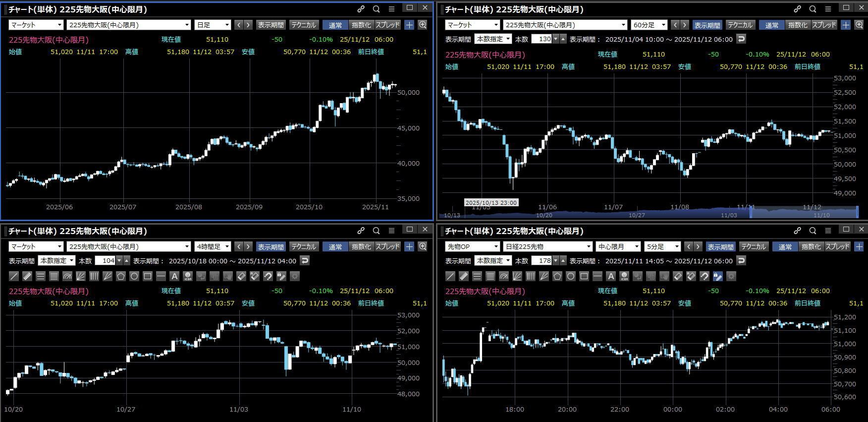Select the text annotation tool in bottom-left chart
Viewport: 868px width, 422px height.
(174, 276)
